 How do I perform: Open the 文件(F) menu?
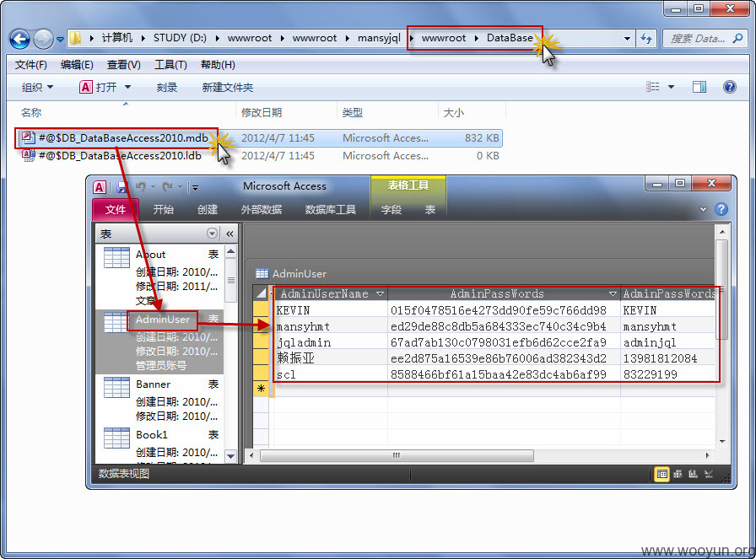coord(31,65)
